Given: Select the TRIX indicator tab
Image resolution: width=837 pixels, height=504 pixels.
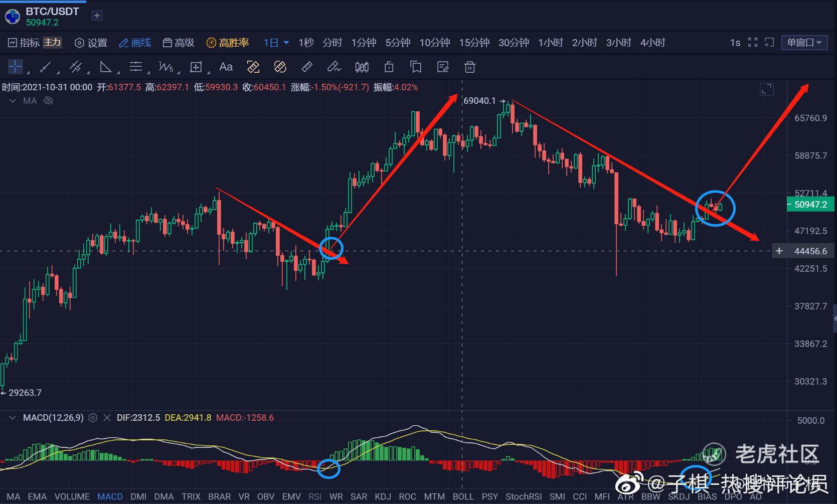Looking at the screenshot, I should point(191,496).
